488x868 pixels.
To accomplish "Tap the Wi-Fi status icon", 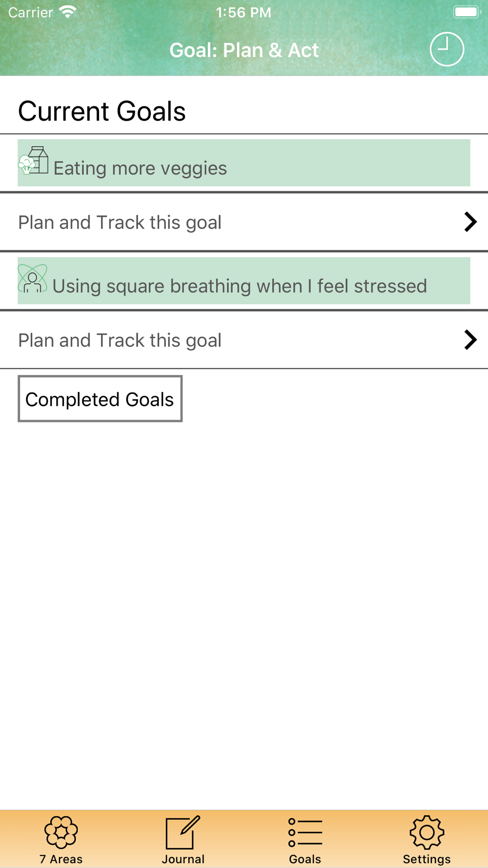I will pos(68,12).
